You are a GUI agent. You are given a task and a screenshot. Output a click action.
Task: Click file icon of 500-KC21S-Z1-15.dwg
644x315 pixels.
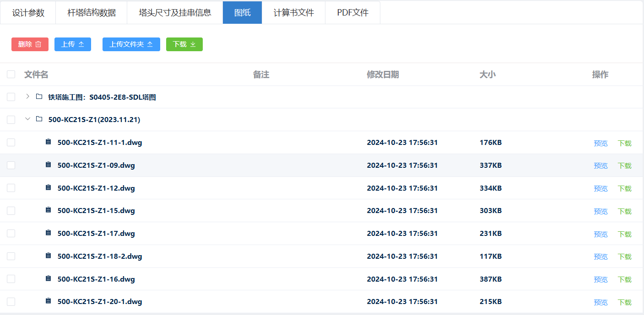48,210
